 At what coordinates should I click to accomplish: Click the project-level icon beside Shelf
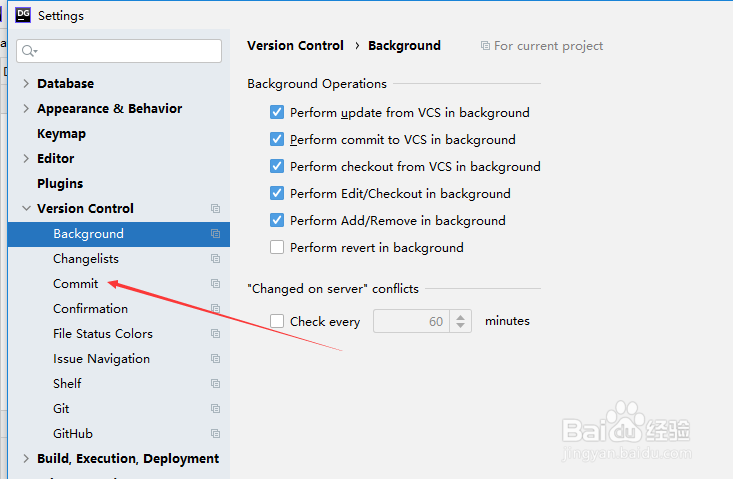(215, 384)
